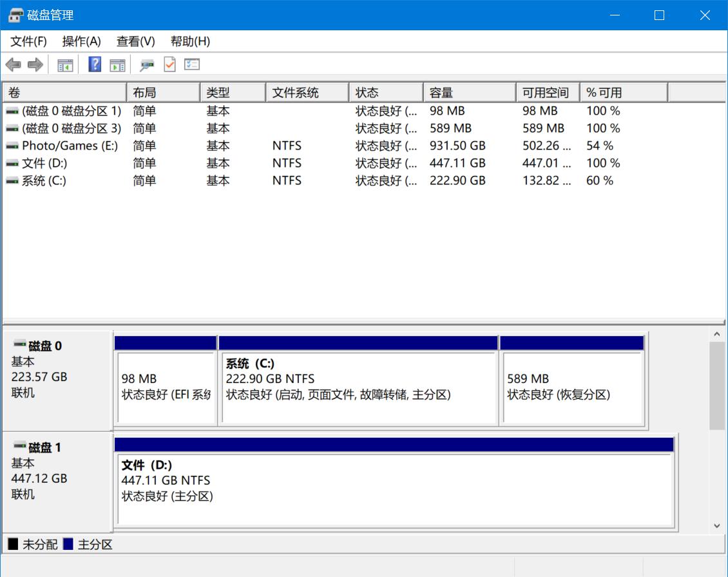Click the red checkmark document icon
This screenshot has height=577, width=728.
(169, 64)
